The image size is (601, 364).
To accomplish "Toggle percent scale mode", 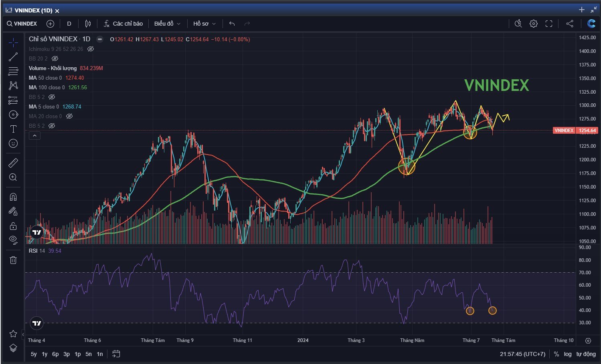I will coord(556,354).
